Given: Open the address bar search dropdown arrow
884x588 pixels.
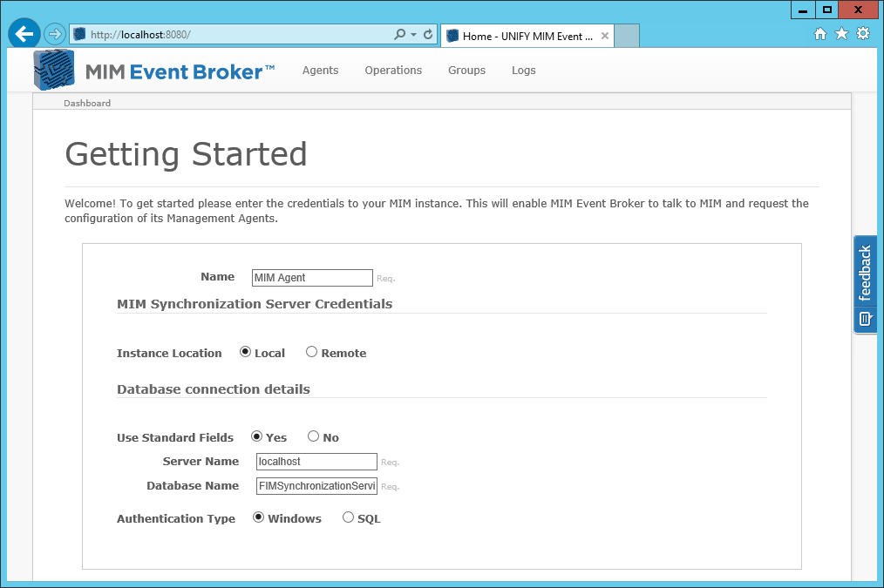Looking at the screenshot, I should click(x=414, y=34).
